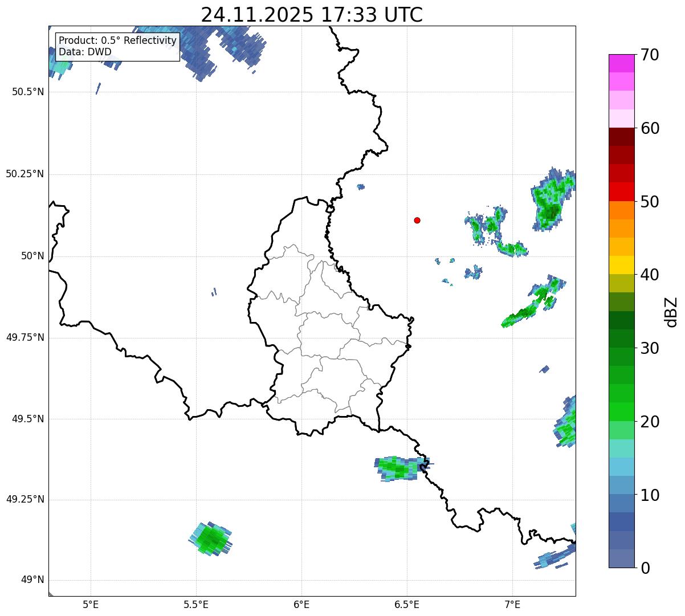This screenshot has height=616, width=685.
Task: Click the red station marker dot
Action: click(x=417, y=220)
